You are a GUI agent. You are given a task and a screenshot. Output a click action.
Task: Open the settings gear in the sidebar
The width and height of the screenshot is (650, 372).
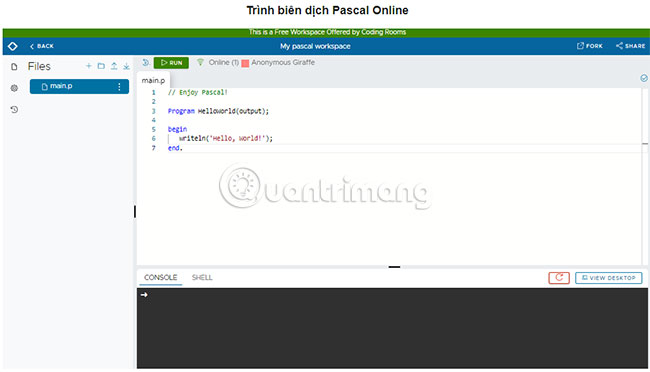[14, 88]
